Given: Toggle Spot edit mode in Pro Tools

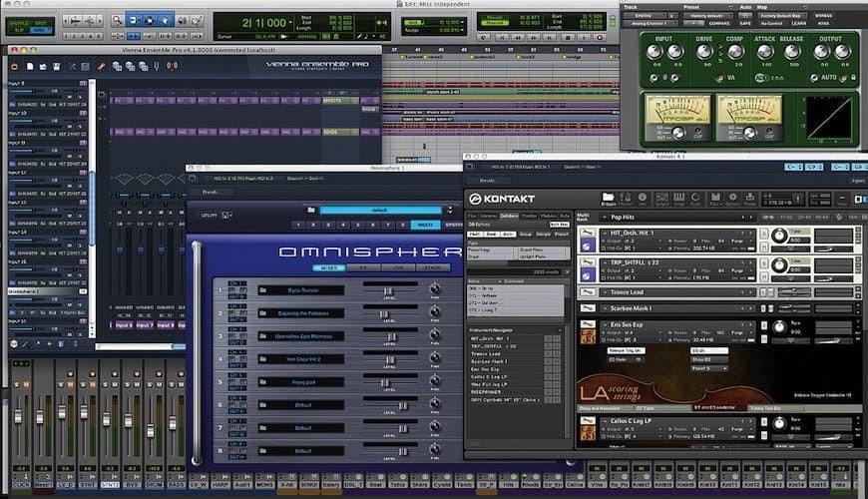Looking at the screenshot, I should click(41, 24).
